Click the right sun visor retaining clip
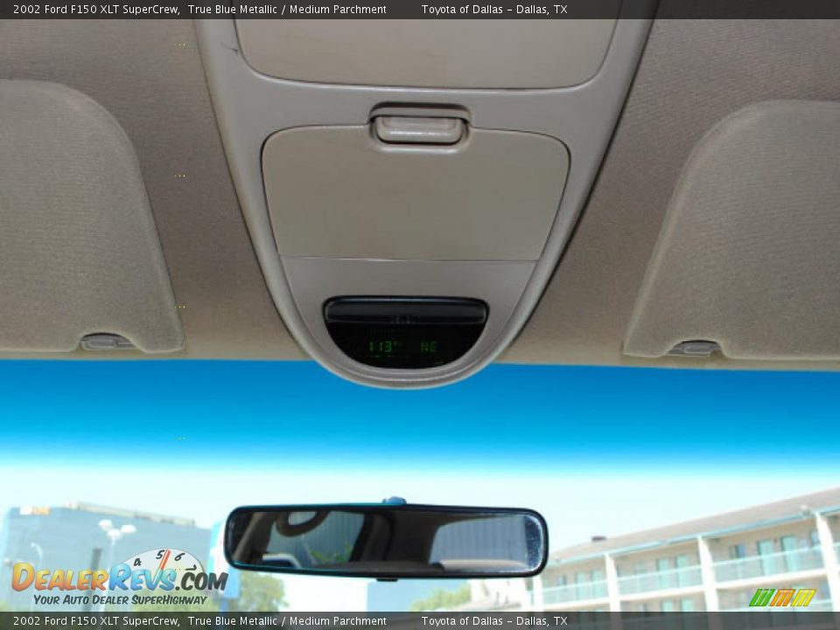840x630 pixels. 695,348
